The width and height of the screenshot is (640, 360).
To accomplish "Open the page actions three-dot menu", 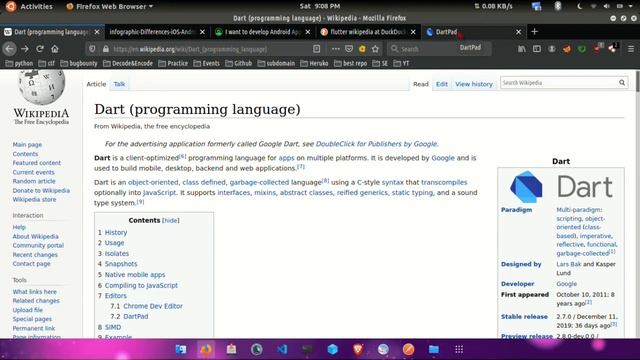I will [336, 49].
